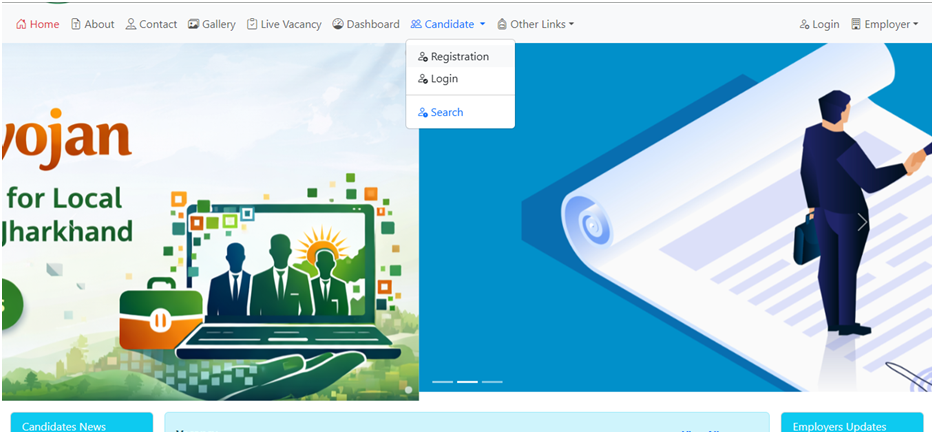Expand the Employer dropdown menu

[x=884, y=24]
